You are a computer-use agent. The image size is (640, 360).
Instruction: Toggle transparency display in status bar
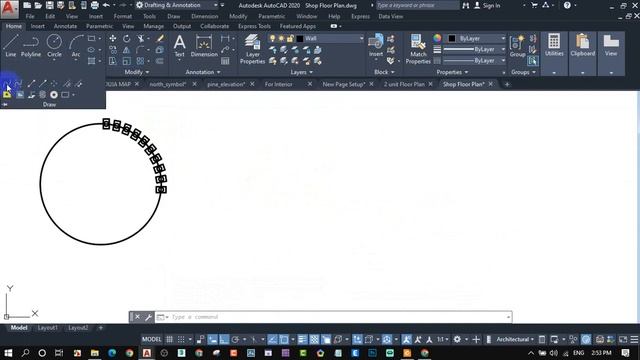[314, 340]
